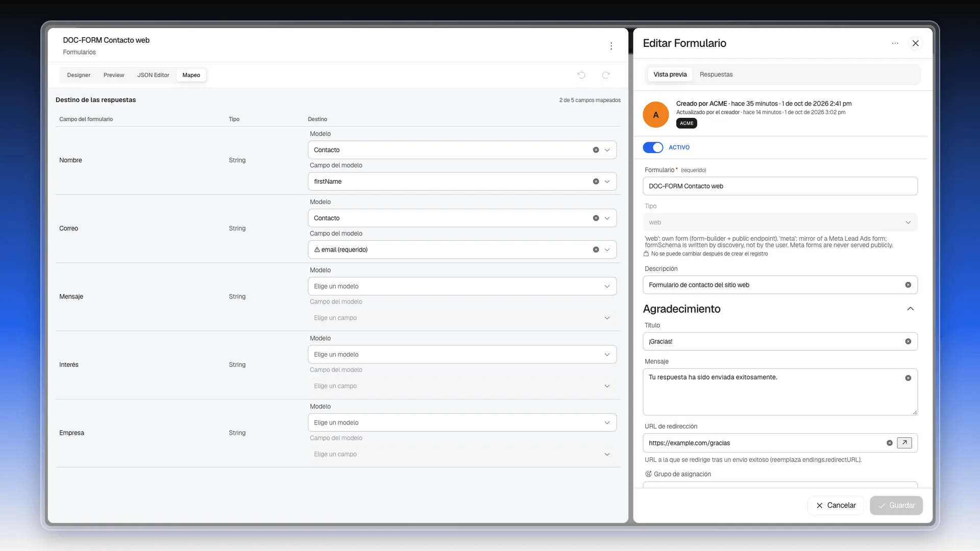Choose a model for the Mensaje row

462,286
